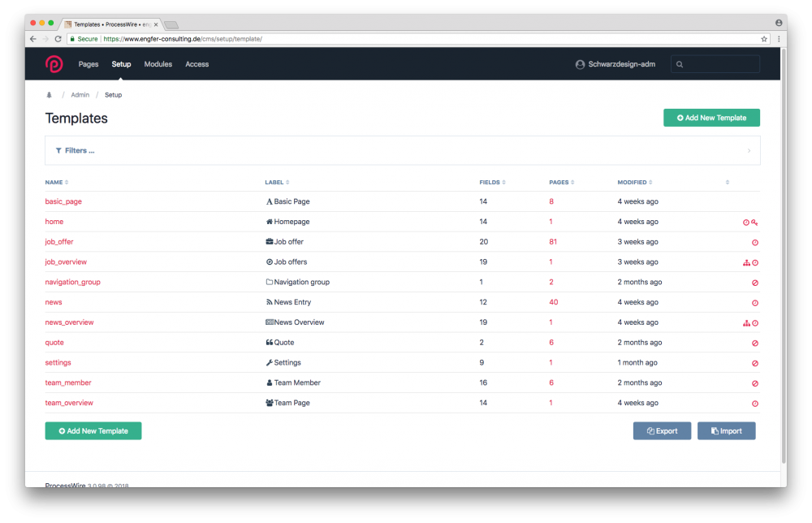Click the tree home icon in breadcrumb

[49, 95]
